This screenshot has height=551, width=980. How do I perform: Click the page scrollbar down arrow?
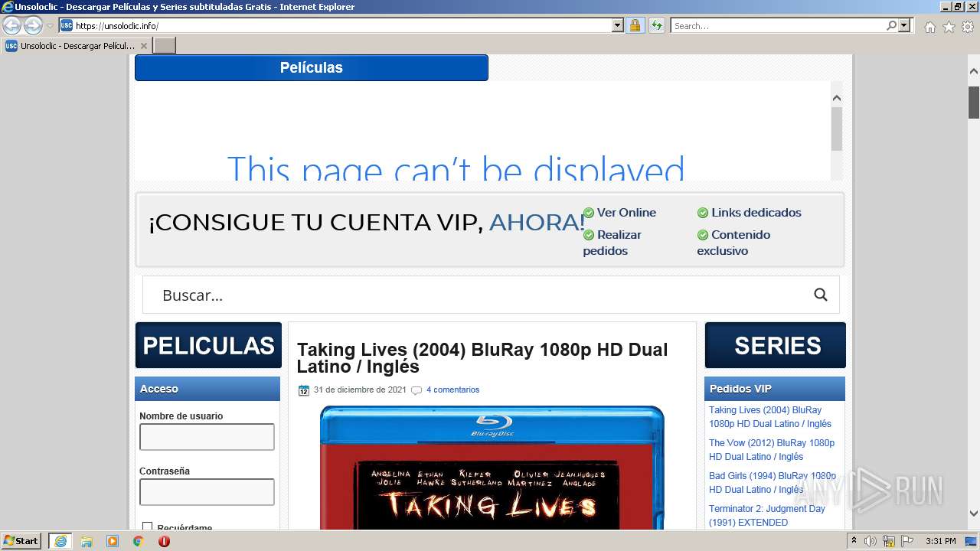(x=973, y=514)
